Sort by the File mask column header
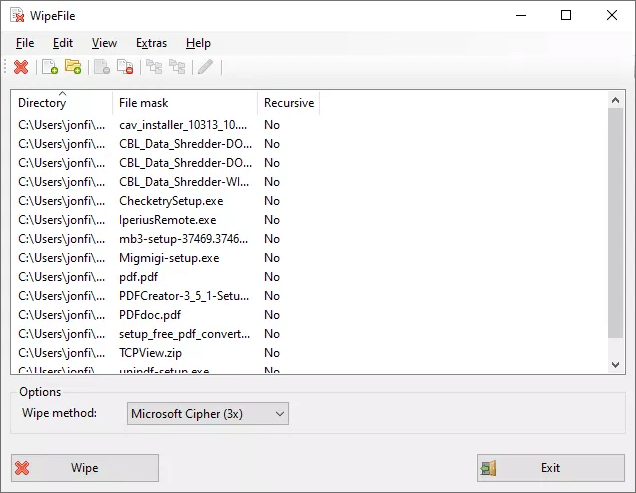Image resolution: width=636 pixels, height=493 pixels. (185, 103)
